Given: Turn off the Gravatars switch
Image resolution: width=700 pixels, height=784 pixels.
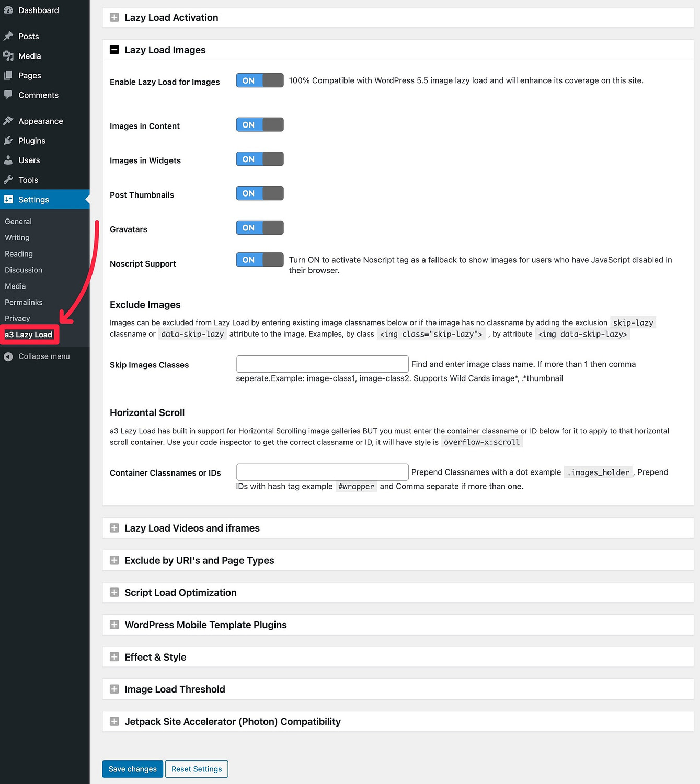Looking at the screenshot, I should [260, 227].
